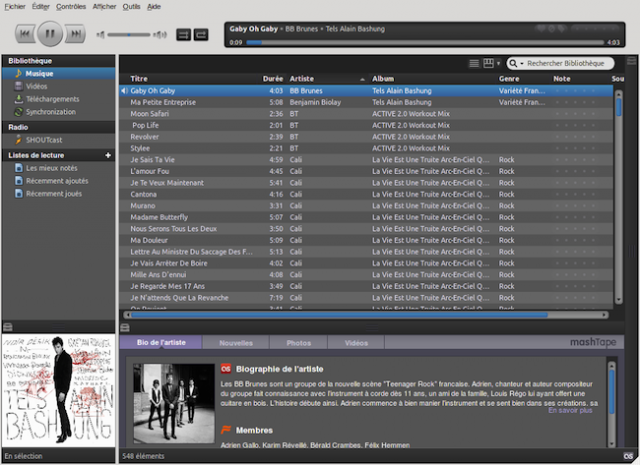Select Vidéos in the library sidebar
Viewport: 640px width, 465px height.
coord(58,86)
